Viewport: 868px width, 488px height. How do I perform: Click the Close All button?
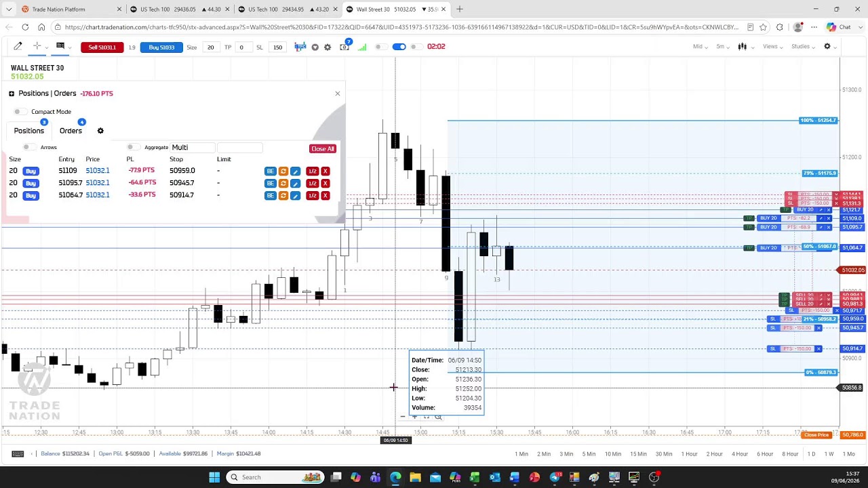(x=323, y=148)
